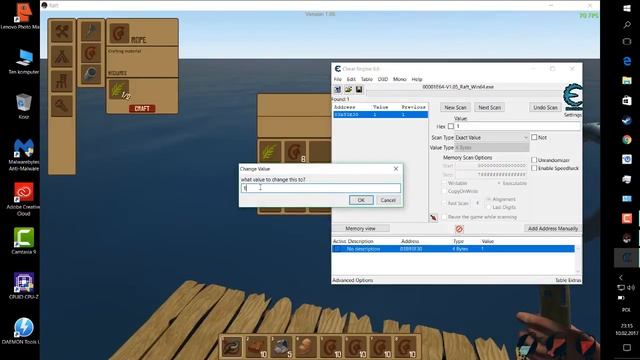Click the scan Value input field
Viewport: 640px width, 360px height.
click(x=517, y=127)
